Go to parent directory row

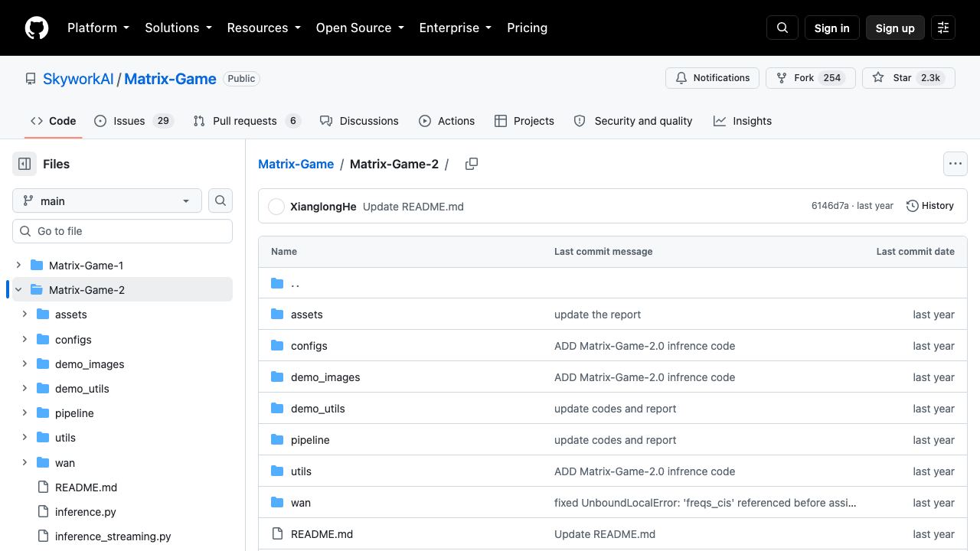pyautogui.click(x=612, y=283)
